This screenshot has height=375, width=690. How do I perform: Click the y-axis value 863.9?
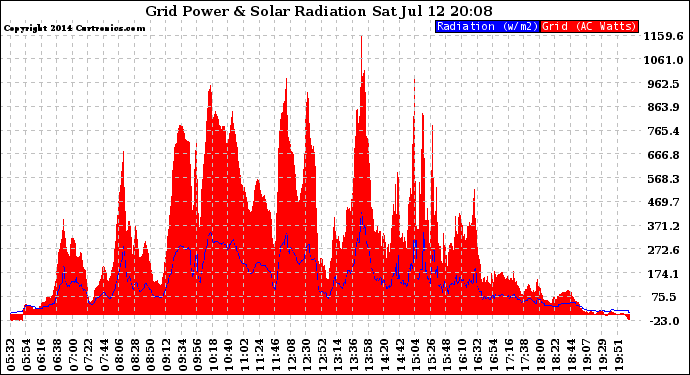[663, 107]
